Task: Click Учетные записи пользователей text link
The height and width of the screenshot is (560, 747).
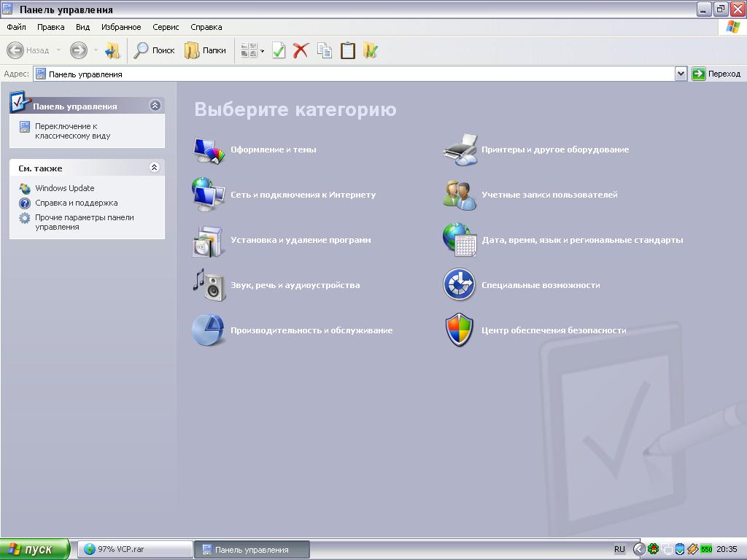Action: pos(550,195)
